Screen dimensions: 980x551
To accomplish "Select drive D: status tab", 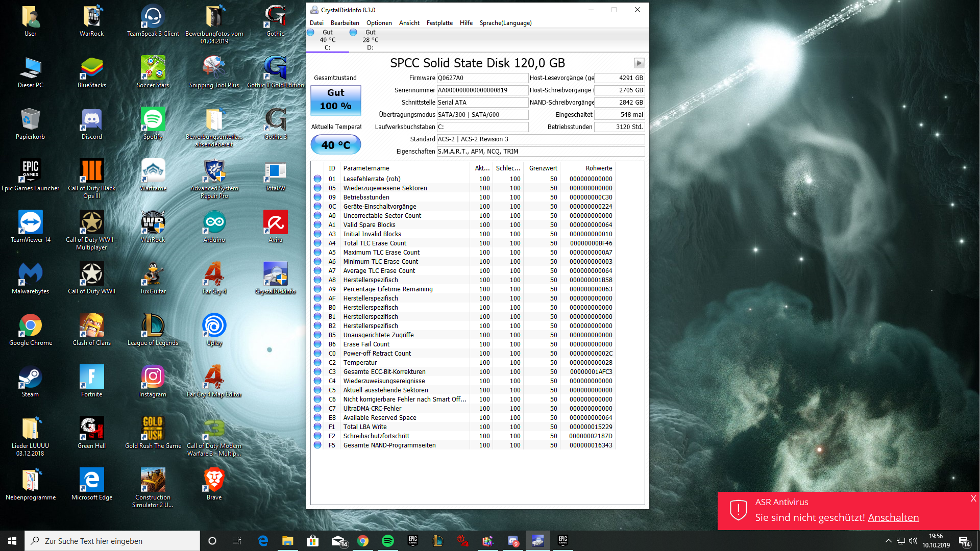I will point(370,40).
